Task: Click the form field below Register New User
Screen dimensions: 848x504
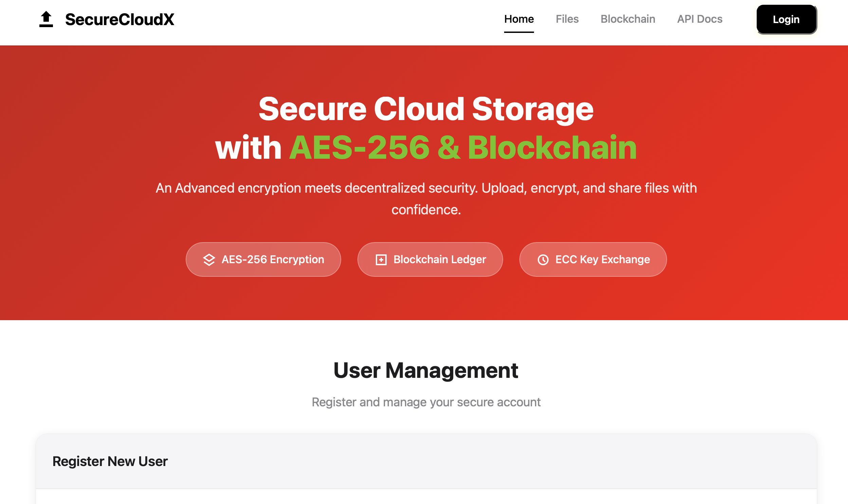Action: [x=426, y=499]
